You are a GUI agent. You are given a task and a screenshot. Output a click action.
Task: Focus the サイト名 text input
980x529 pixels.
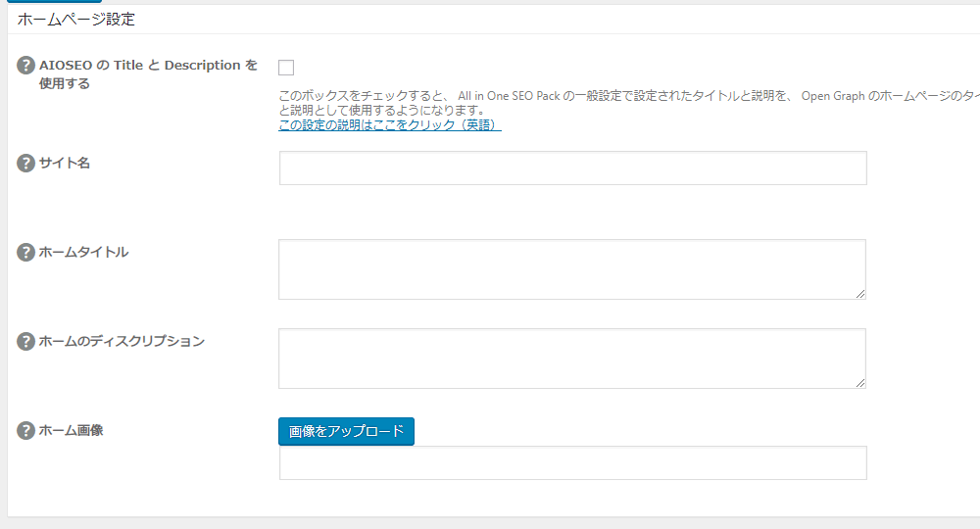pyautogui.click(x=572, y=168)
